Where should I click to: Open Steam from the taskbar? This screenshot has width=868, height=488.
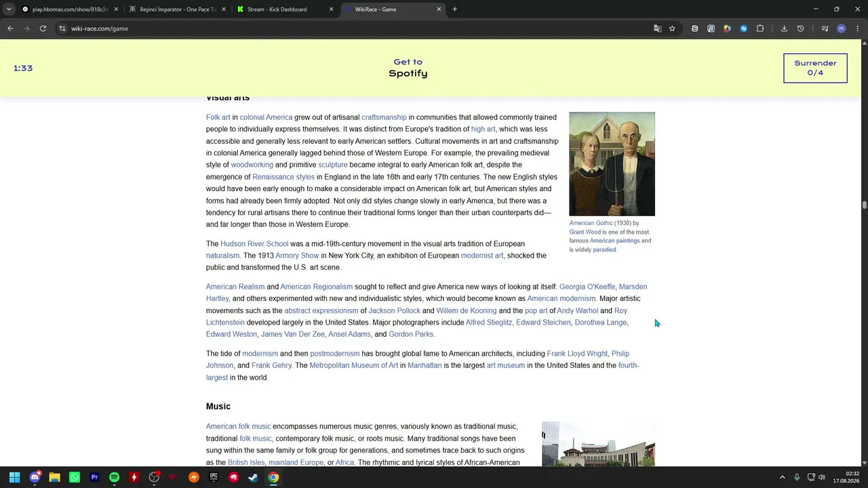(253, 477)
